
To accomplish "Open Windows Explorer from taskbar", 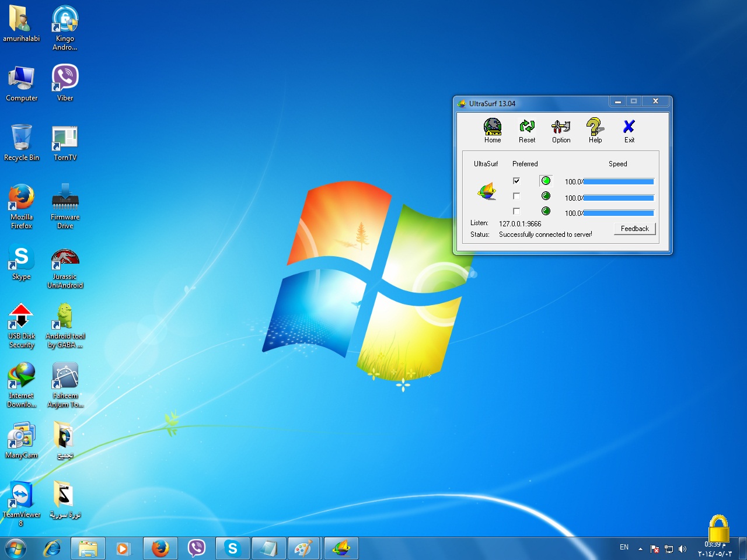I will (x=88, y=548).
